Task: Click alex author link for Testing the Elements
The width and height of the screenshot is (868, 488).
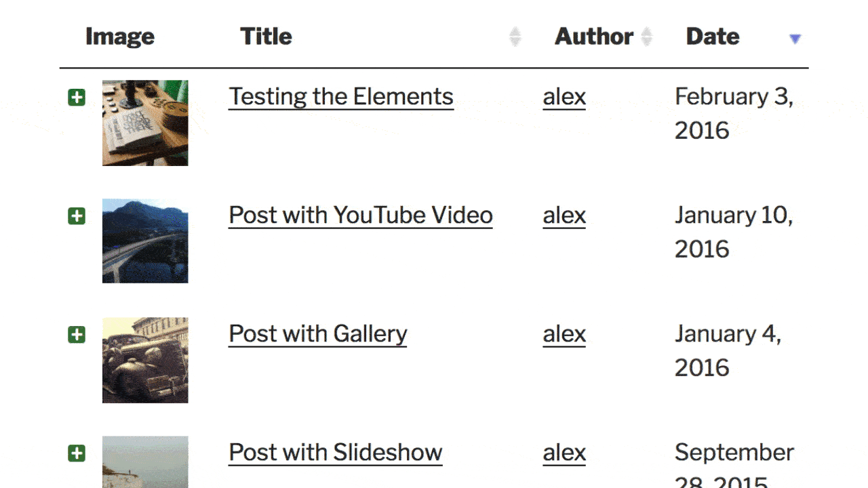Action: click(x=564, y=97)
